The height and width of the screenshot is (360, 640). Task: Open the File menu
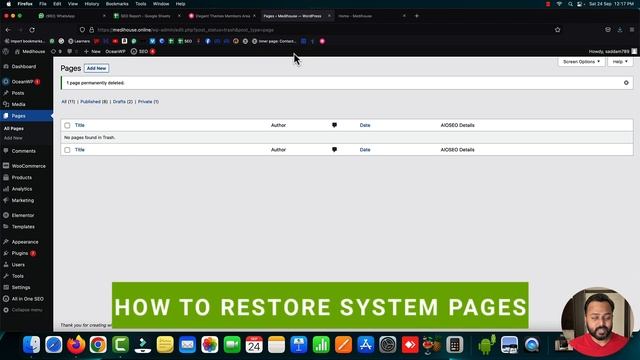(x=42, y=4)
